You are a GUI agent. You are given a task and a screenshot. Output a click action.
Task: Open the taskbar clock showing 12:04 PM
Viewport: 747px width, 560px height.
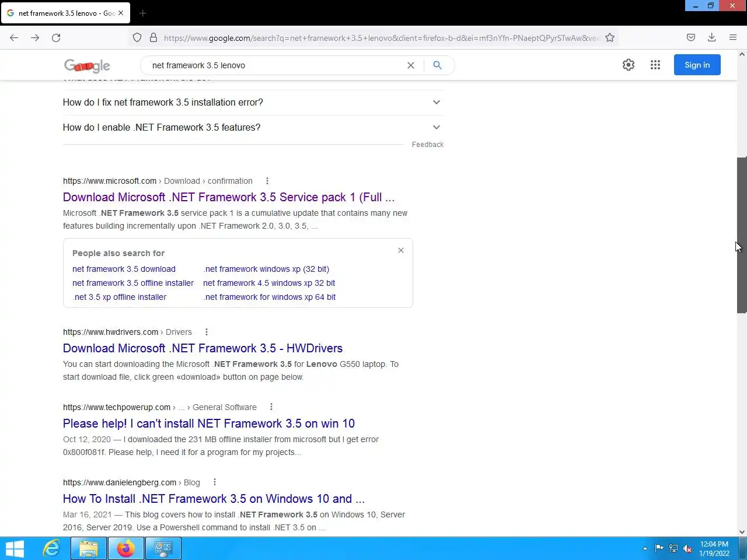pyautogui.click(x=714, y=548)
